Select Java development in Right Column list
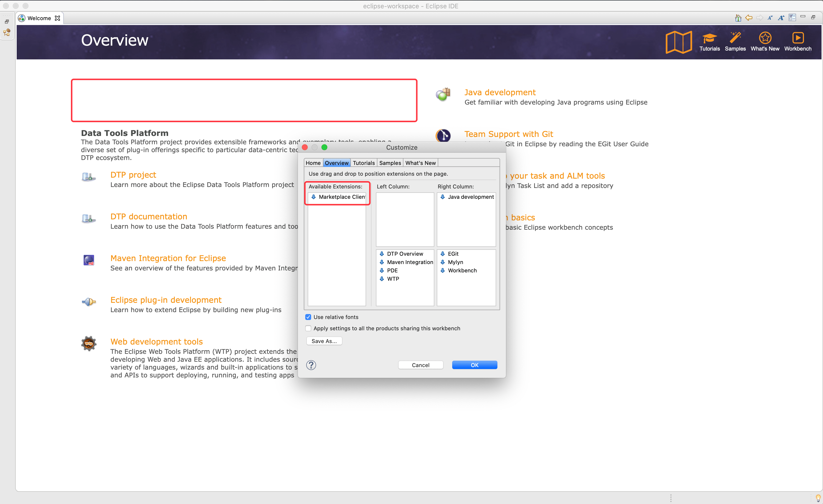 (466, 197)
